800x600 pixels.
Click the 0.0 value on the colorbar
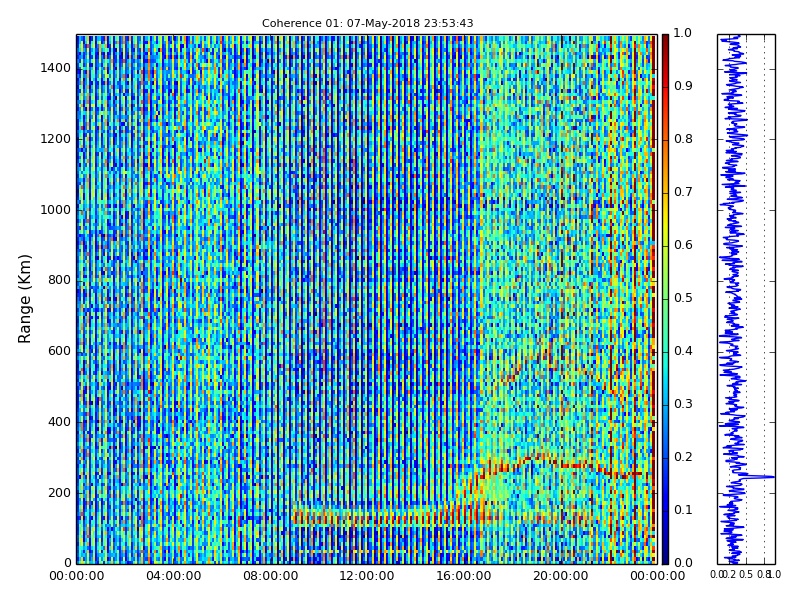click(683, 563)
